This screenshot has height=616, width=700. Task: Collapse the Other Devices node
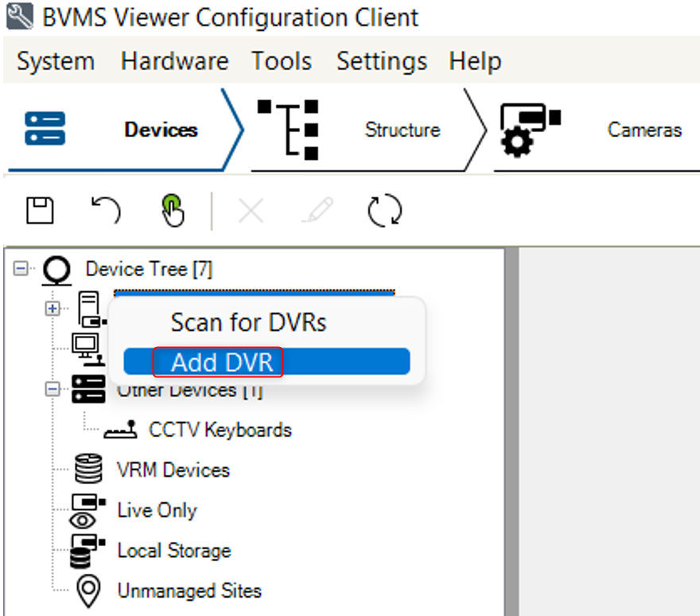pyautogui.click(x=52, y=389)
